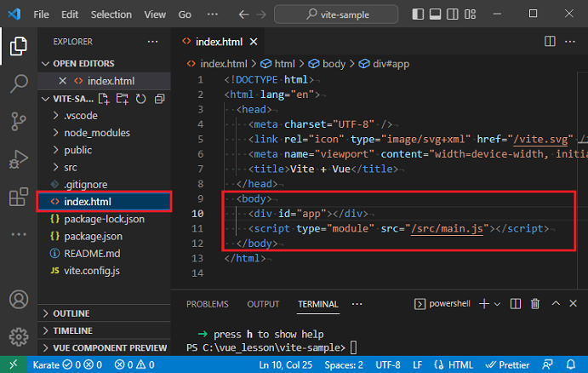The image size is (588, 373).
Task: Open the Manage gear menu
Action: (x=19, y=336)
